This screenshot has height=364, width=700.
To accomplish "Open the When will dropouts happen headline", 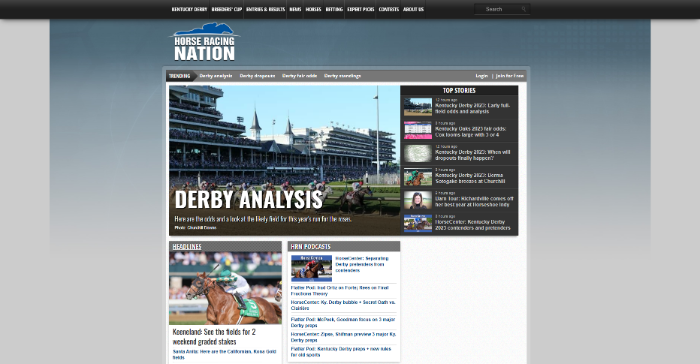I will pos(472,155).
